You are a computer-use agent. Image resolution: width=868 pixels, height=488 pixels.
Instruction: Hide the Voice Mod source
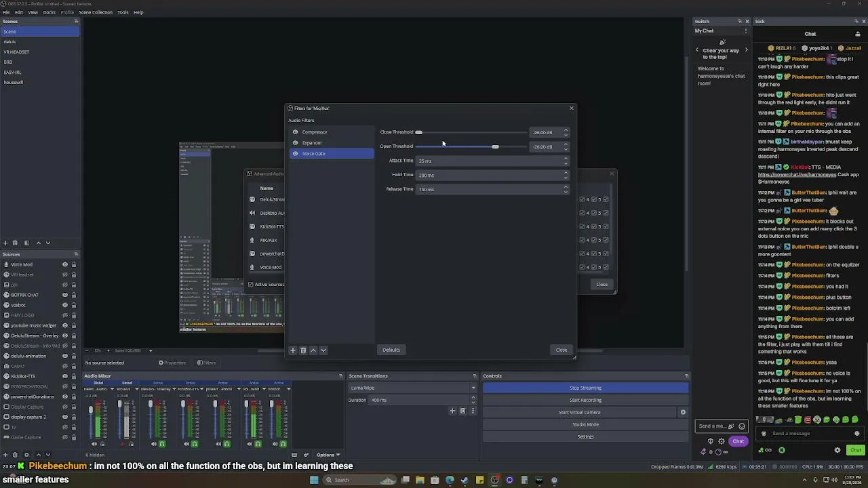pos(65,264)
